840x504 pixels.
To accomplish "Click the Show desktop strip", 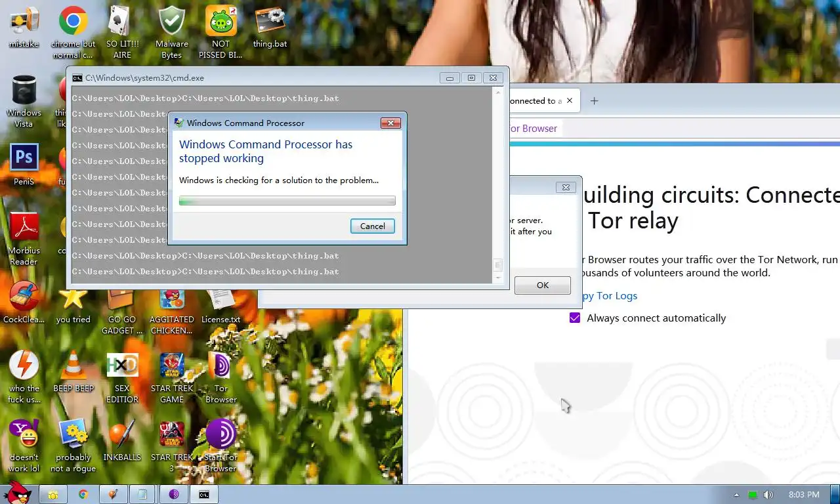I will click(835, 495).
